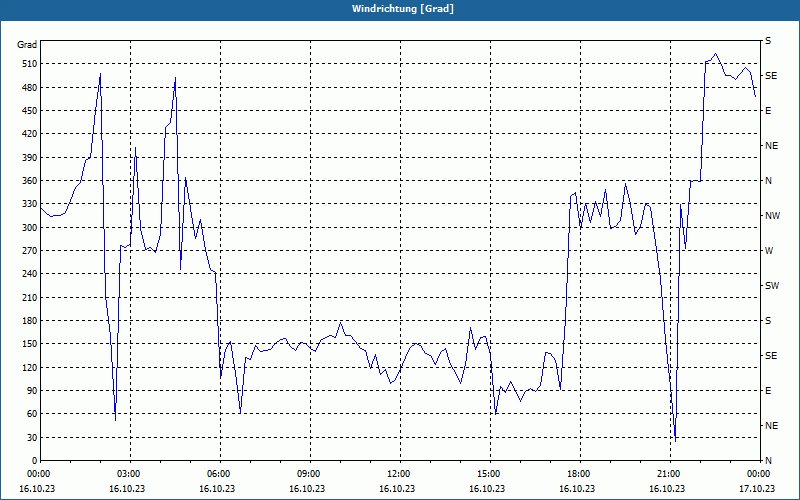800x500 pixels.
Task: Click the NW compass label
Action: (772, 216)
